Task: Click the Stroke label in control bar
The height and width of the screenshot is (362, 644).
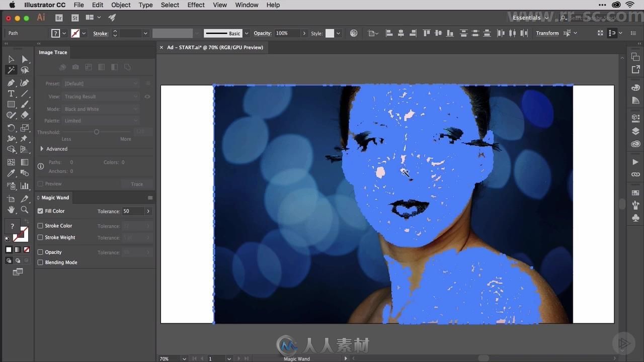Action: (x=101, y=34)
